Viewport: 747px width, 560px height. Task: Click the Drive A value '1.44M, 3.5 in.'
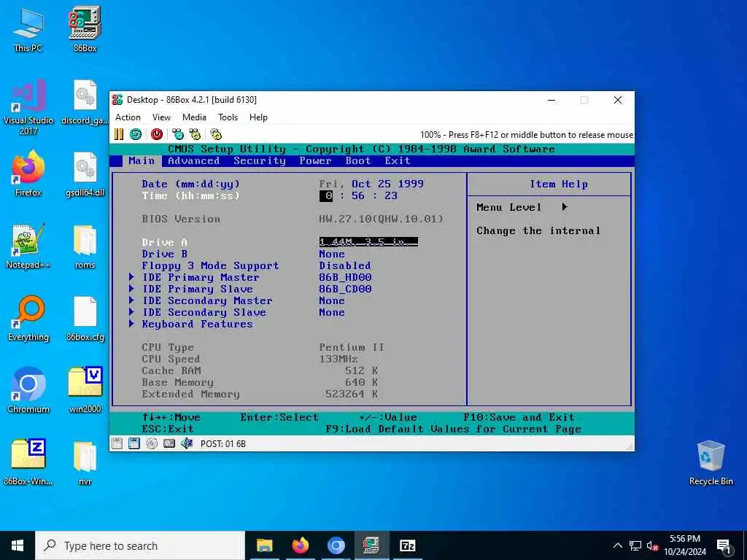(x=368, y=242)
